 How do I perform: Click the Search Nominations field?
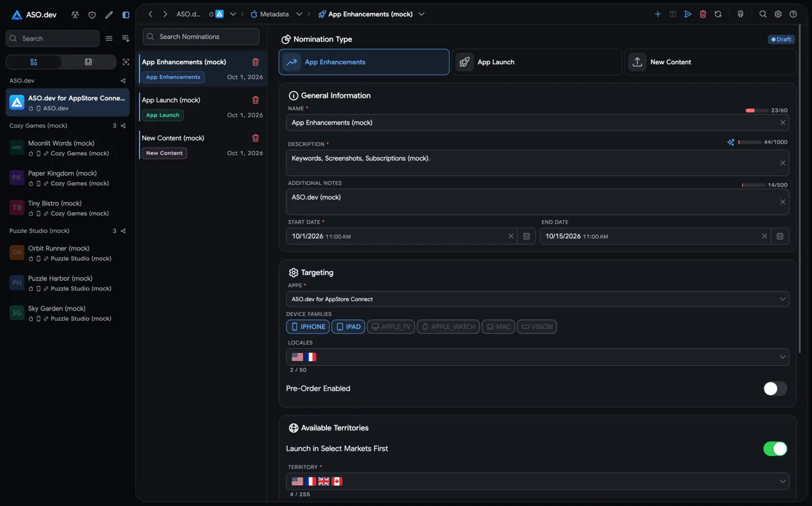(201, 37)
